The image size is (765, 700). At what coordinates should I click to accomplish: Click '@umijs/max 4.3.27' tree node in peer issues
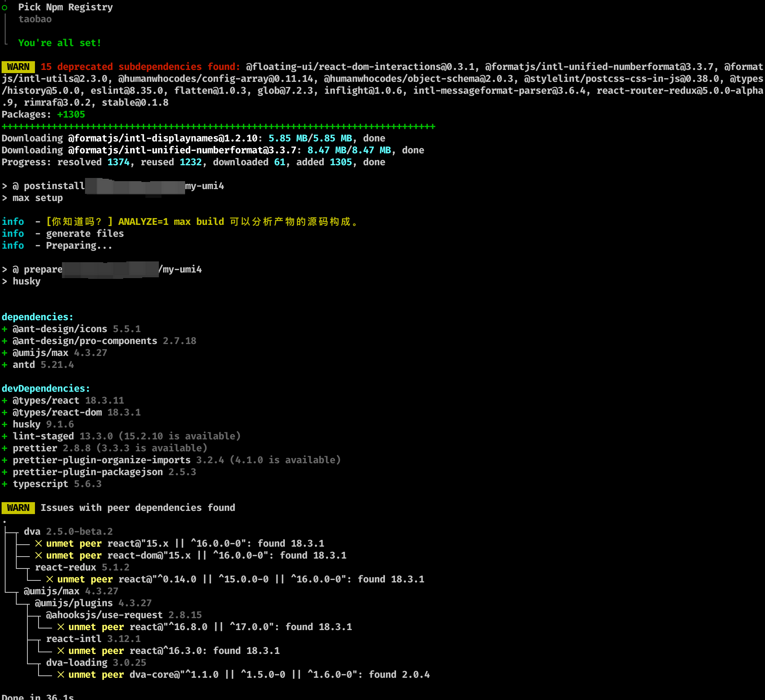click(x=71, y=591)
